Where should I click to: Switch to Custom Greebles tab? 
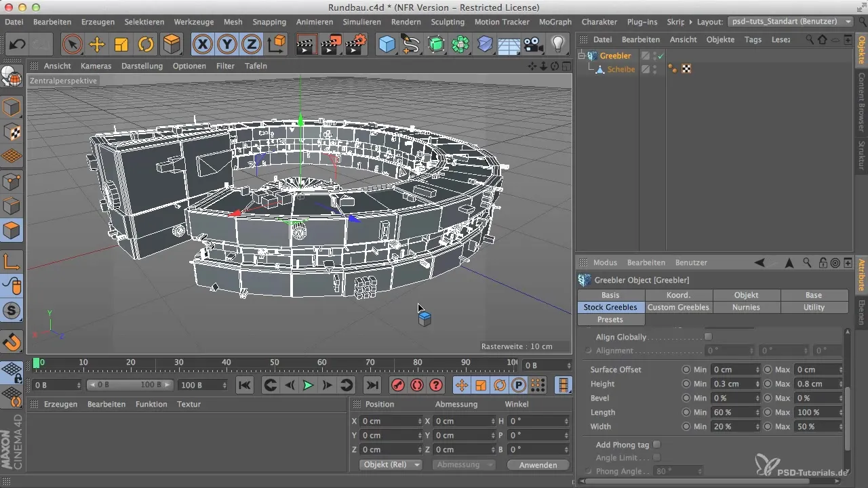[x=678, y=307]
